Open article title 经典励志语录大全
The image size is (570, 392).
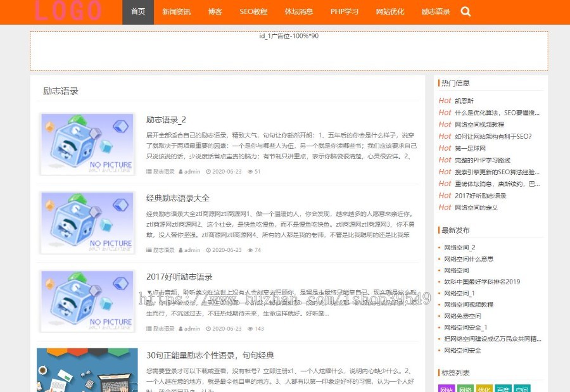[x=178, y=198]
